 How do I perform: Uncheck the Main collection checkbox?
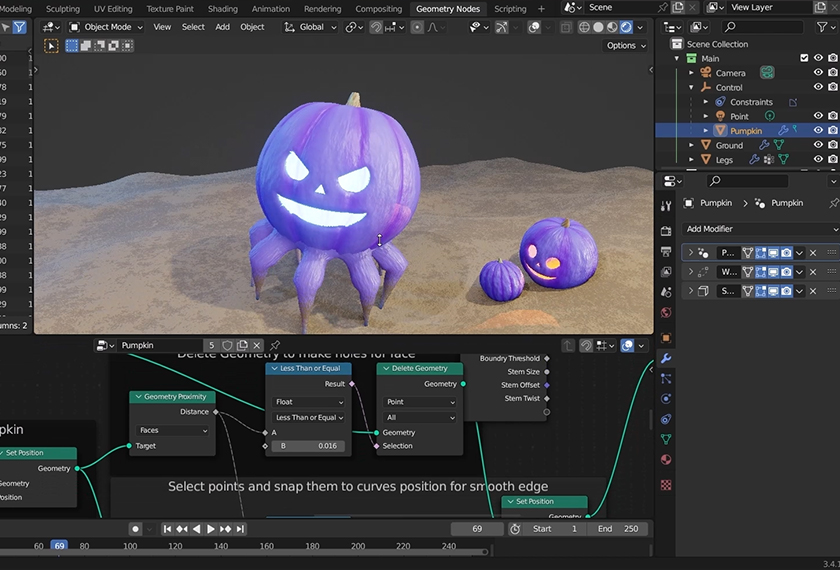[x=804, y=58]
